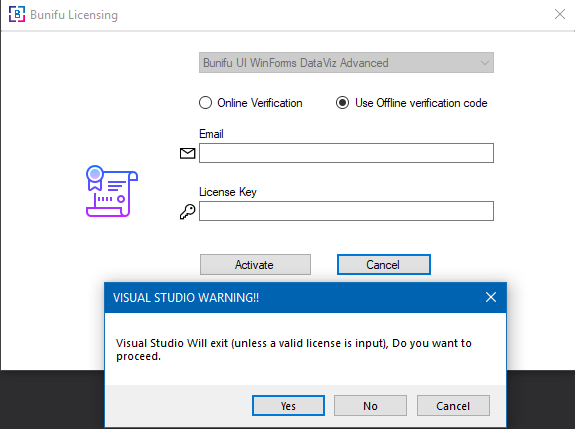The image size is (575, 429).
Task: Click the Bunifu logo icon in title bar
Action: click(x=17, y=14)
